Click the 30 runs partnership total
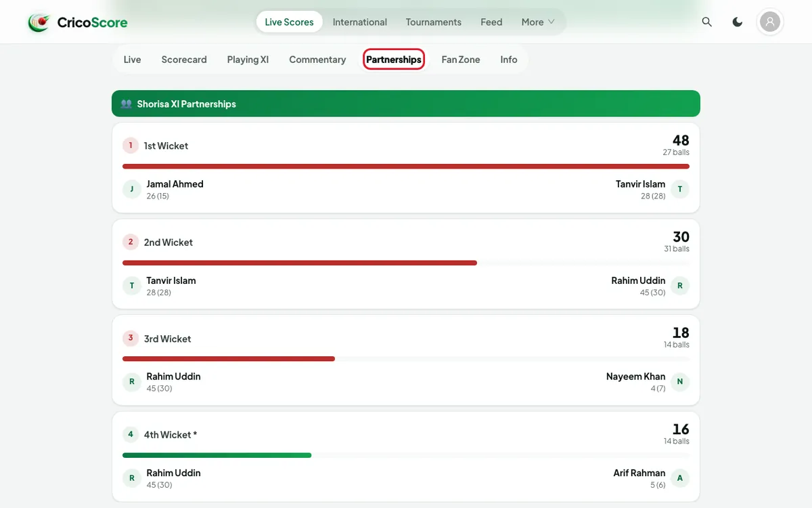The width and height of the screenshot is (812, 508). (x=681, y=236)
